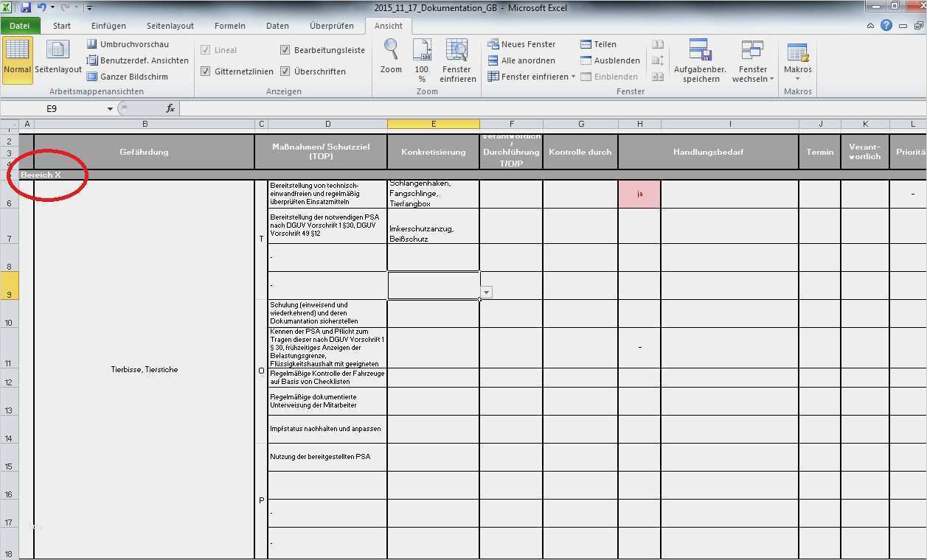
Task: Click the Neues Fenster button
Action: (522, 44)
